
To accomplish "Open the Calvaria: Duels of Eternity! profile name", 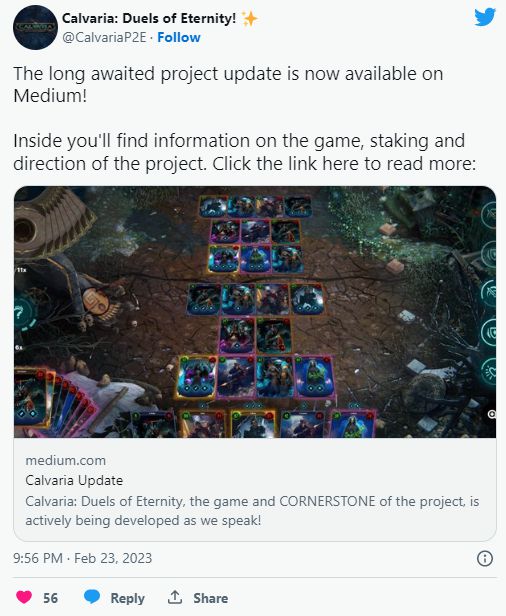I will pos(149,18).
